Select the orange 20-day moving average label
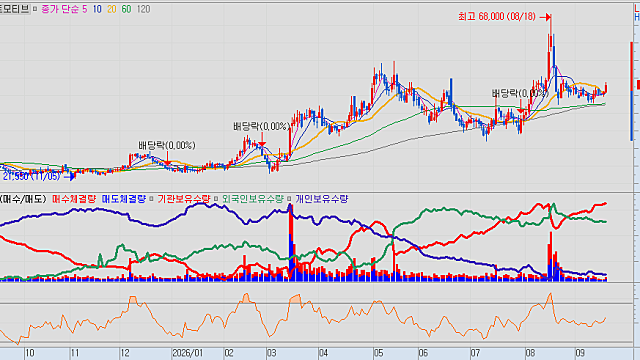 (111, 9)
